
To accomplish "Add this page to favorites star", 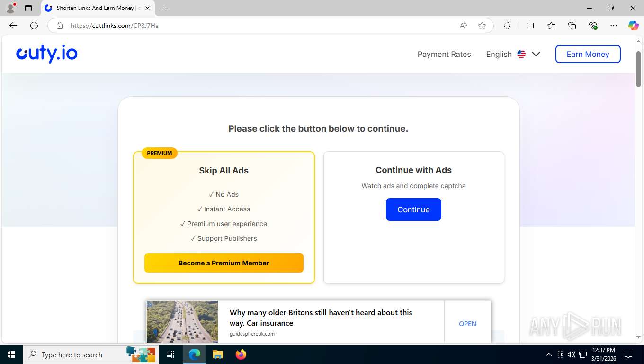I will click(482, 26).
